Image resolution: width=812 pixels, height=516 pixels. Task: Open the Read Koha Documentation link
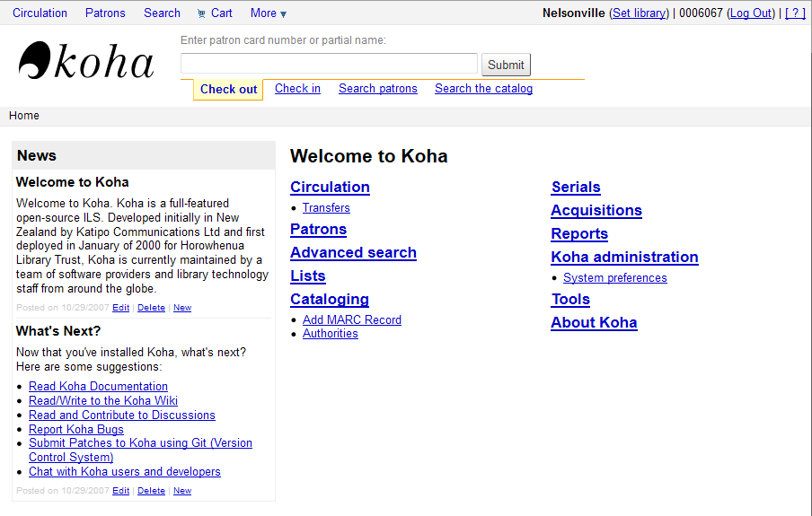click(x=98, y=386)
